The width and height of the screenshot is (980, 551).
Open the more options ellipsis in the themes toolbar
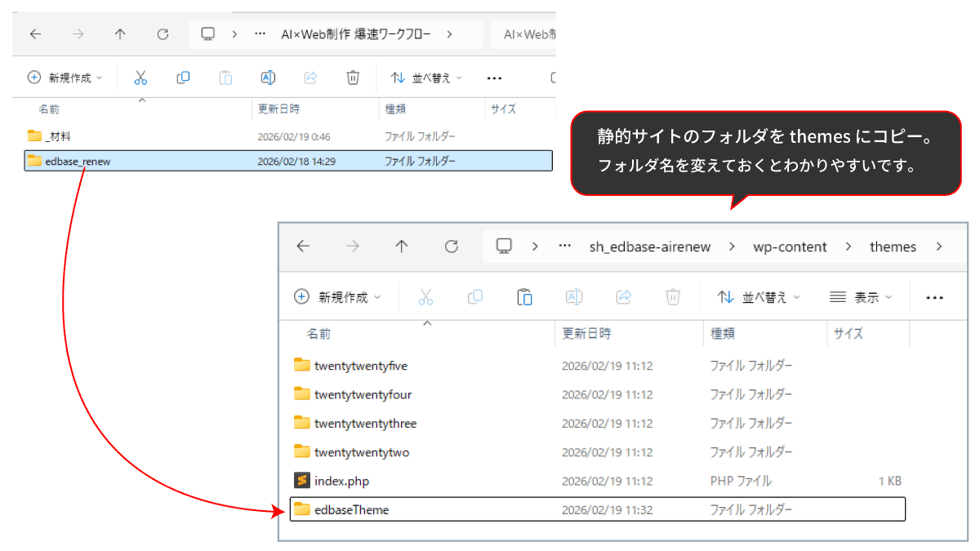click(x=935, y=298)
